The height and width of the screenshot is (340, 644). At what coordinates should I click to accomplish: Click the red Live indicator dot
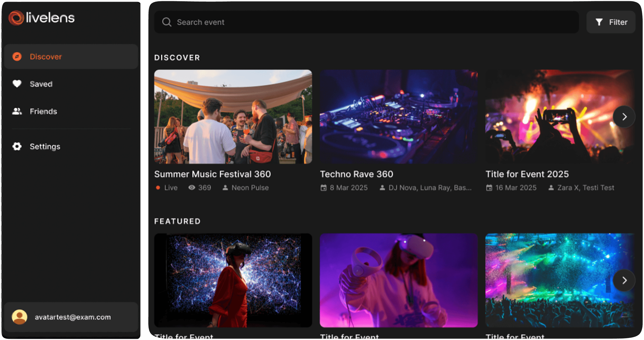tap(158, 188)
